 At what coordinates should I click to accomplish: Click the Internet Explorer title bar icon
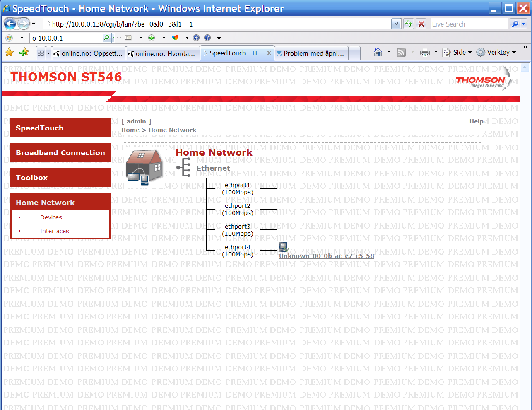tap(7, 9)
